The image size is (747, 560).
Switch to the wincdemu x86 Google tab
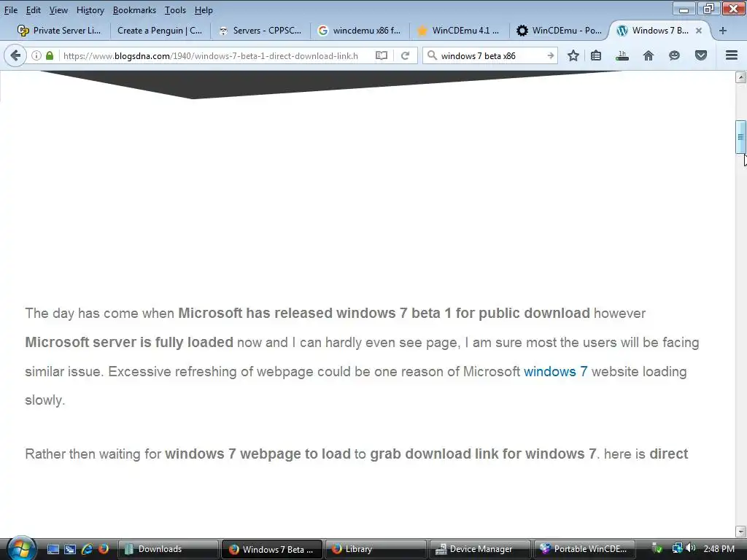tap(360, 31)
